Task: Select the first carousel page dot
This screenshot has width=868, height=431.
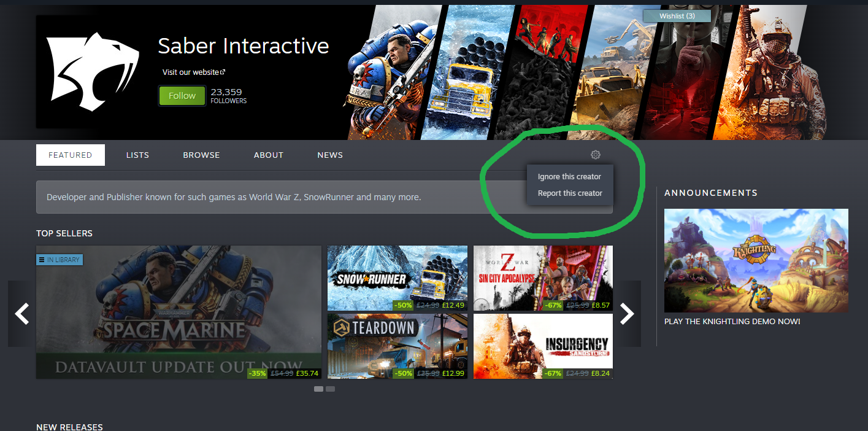Action: coord(318,389)
